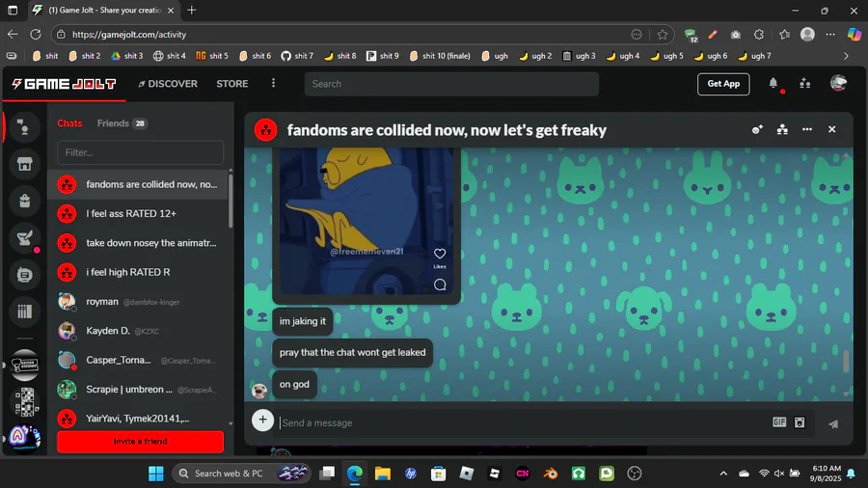The image size is (868, 488).
Task: Click the message area scrollbar thumb
Action: (x=846, y=362)
